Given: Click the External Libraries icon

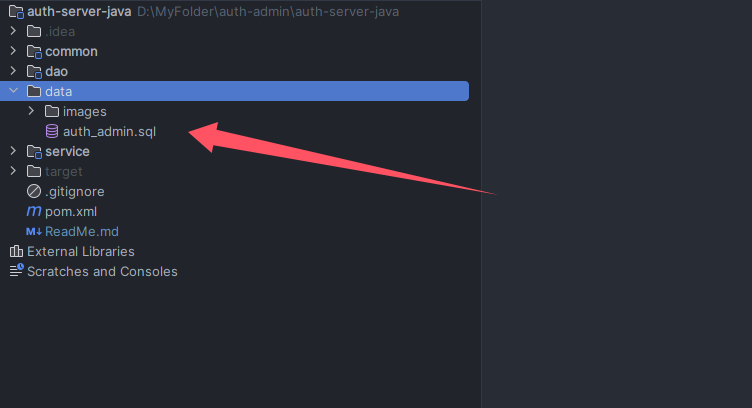Looking at the screenshot, I should tap(16, 251).
